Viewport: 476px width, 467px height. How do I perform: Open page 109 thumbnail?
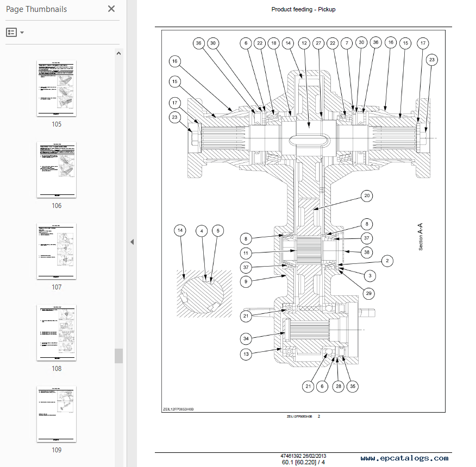pos(57,414)
